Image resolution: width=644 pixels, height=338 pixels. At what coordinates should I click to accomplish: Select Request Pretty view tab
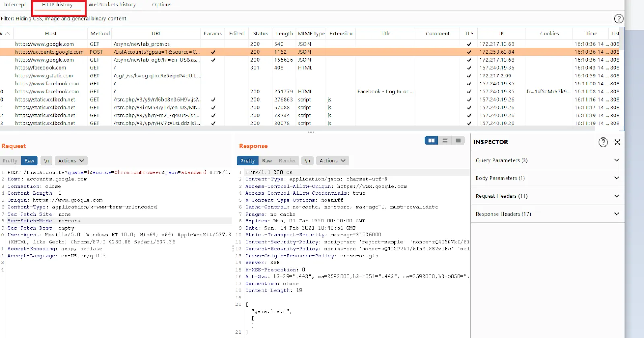[10, 161]
